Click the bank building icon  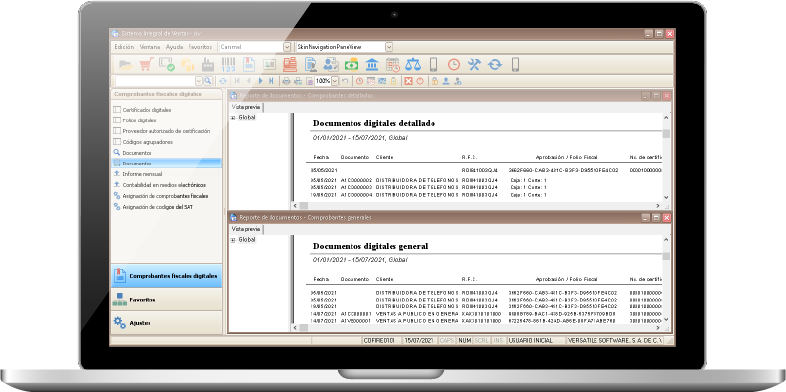(372, 64)
